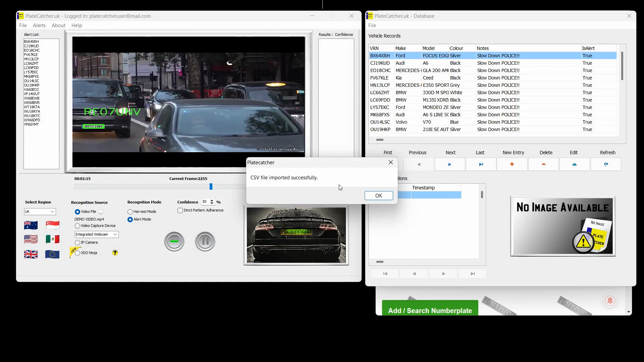Click the Timestamp column header
This screenshot has width=644, height=362.
coord(436,188)
